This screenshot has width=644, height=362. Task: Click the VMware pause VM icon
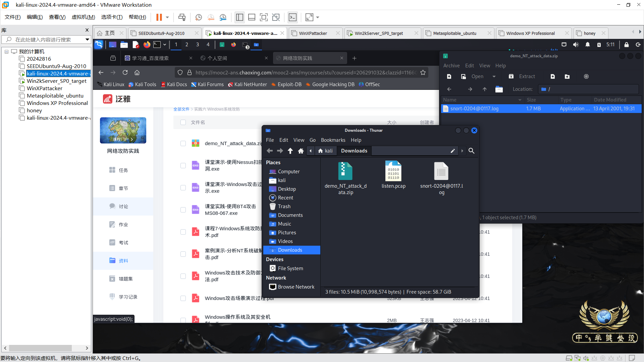click(x=159, y=17)
